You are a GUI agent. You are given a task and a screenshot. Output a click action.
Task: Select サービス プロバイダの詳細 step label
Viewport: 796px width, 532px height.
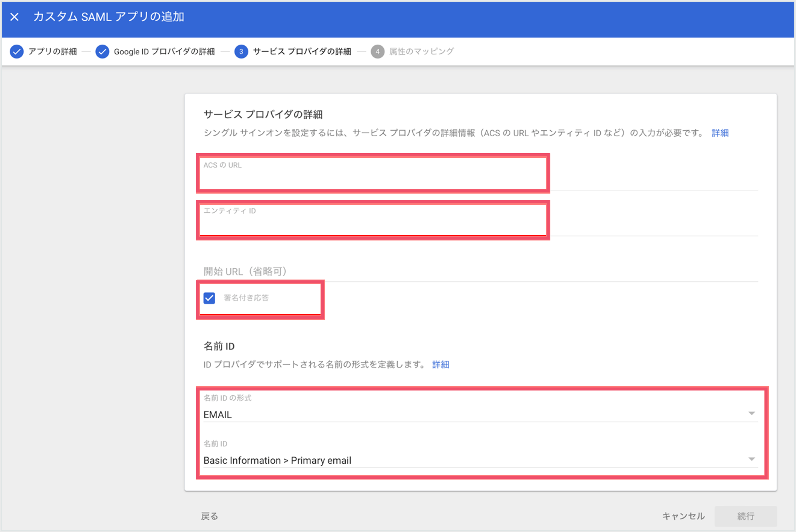(x=302, y=52)
